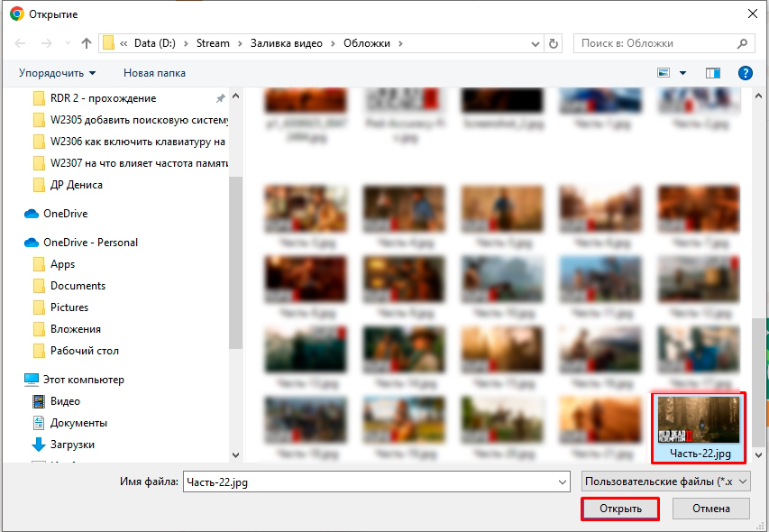Click the Data (D:) breadcrumb
769x532 pixels.
click(154, 43)
